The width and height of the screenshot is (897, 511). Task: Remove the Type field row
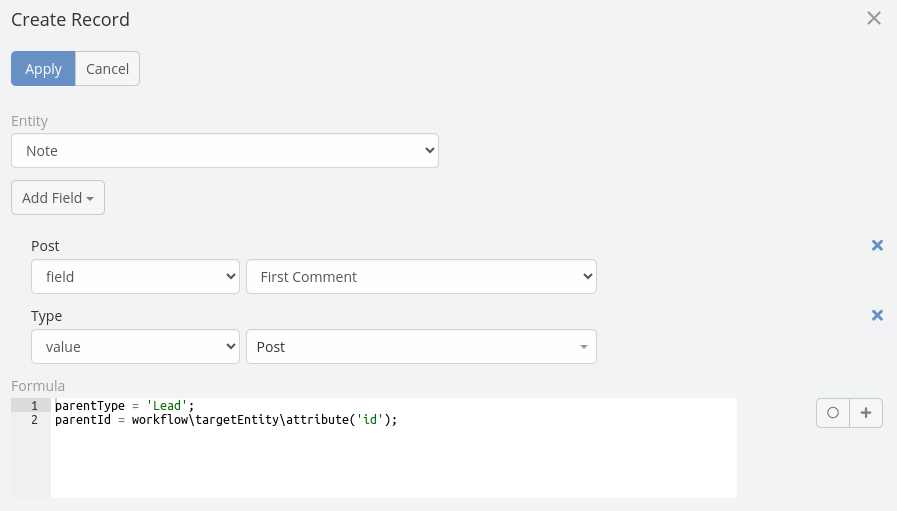pyautogui.click(x=877, y=315)
